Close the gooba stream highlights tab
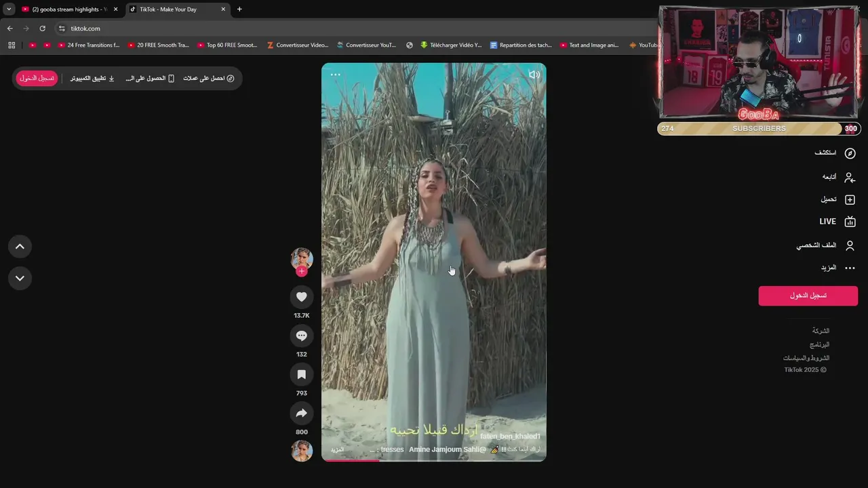The image size is (868, 488). [x=115, y=9]
